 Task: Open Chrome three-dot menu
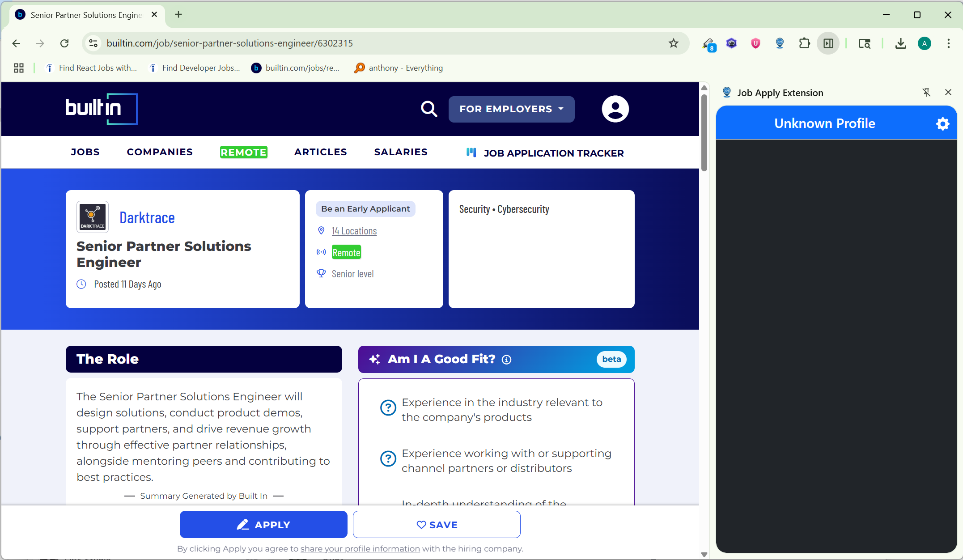point(948,43)
